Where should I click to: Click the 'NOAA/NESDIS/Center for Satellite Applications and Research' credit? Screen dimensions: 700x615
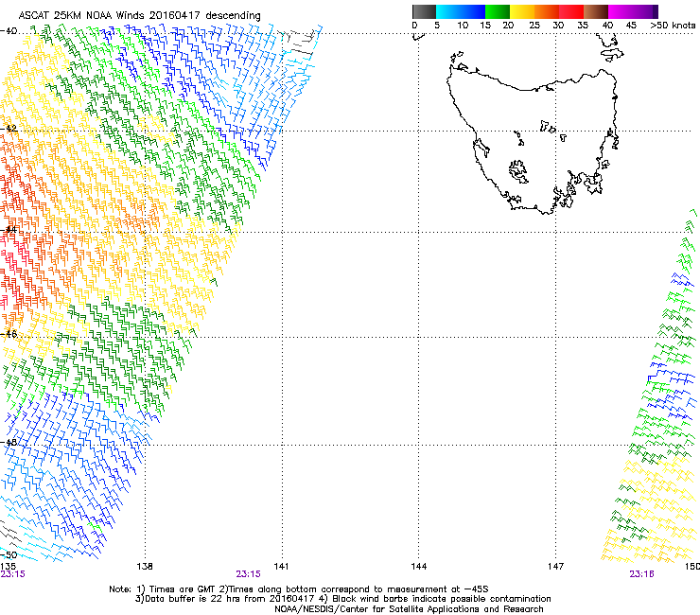(x=409, y=609)
